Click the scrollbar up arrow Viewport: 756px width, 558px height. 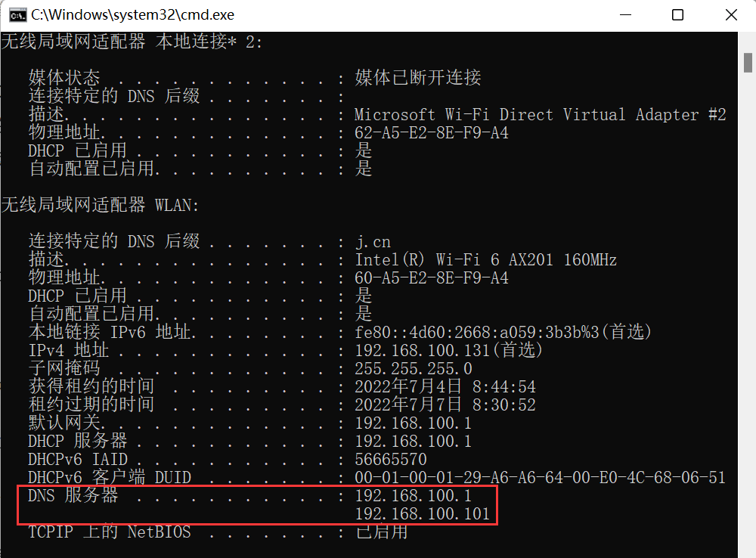pyautogui.click(x=748, y=39)
